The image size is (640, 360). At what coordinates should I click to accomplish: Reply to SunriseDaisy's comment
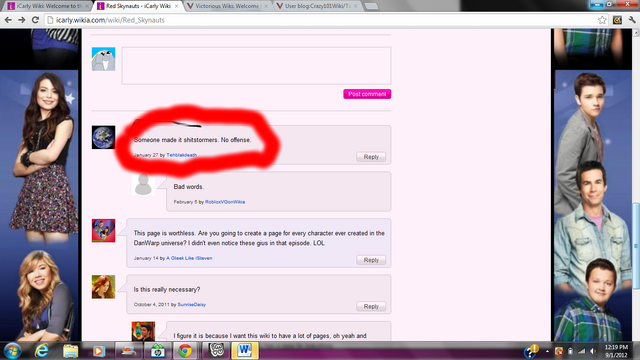pos(371,307)
